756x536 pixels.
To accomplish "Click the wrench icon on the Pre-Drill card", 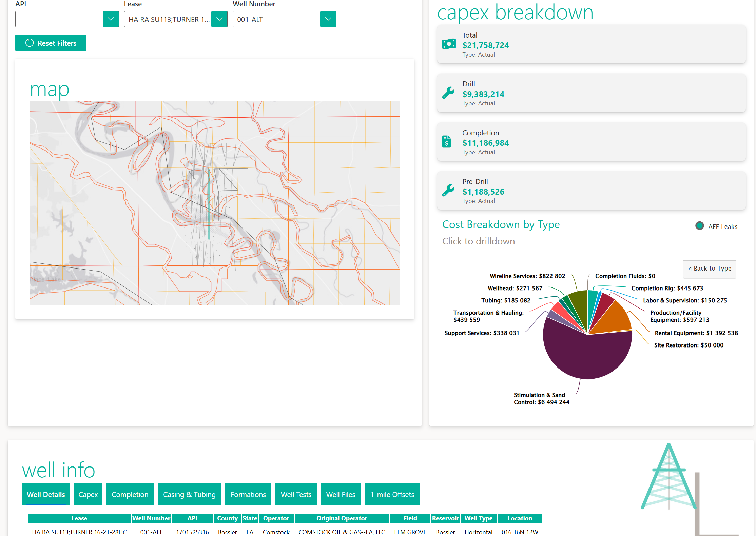I will pyautogui.click(x=448, y=191).
